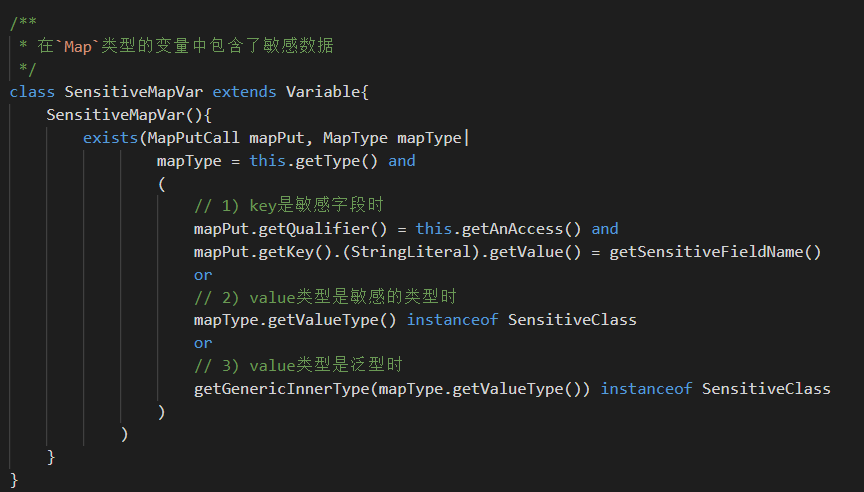Viewport: 864px width, 492px height.
Task: Click the MapType type declaration
Action: point(355,138)
